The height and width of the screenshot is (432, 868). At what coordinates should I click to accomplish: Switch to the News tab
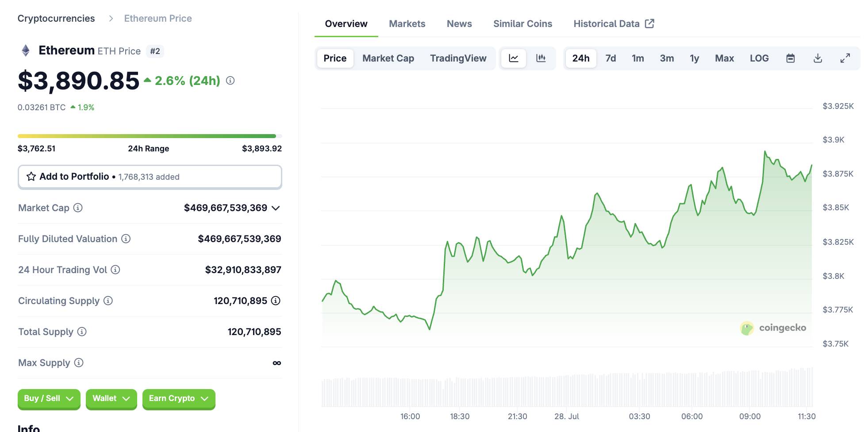pos(459,23)
